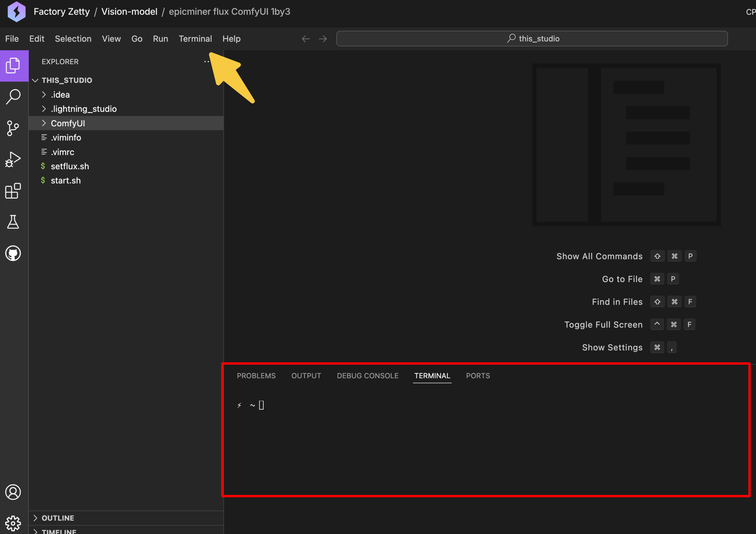Image resolution: width=756 pixels, height=534 pixels.
Task: Open the Go menu
Action: (x=137, y=39)
